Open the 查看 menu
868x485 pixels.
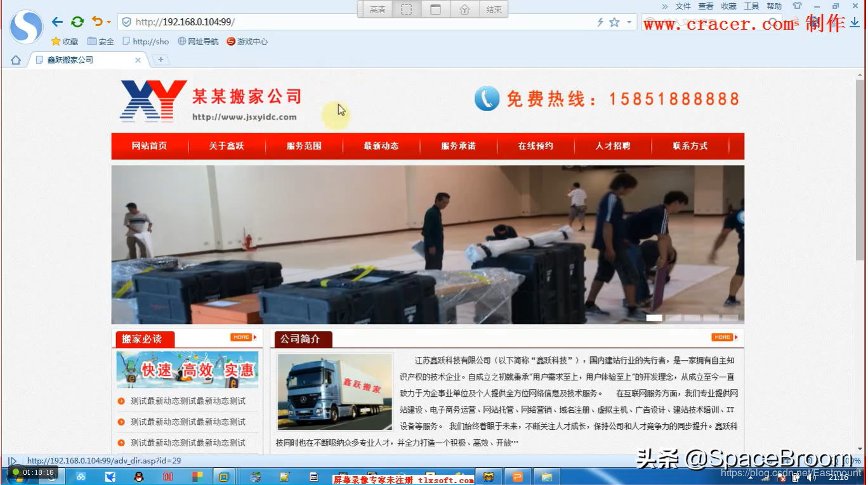point(706,6)
